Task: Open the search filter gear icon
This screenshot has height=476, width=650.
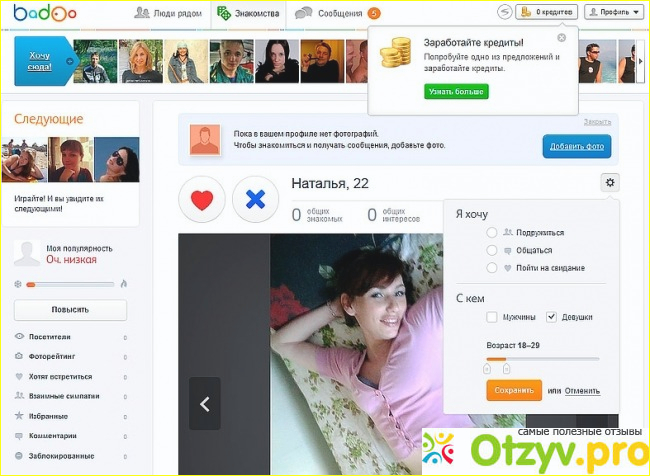Action: tap(610, 182)
